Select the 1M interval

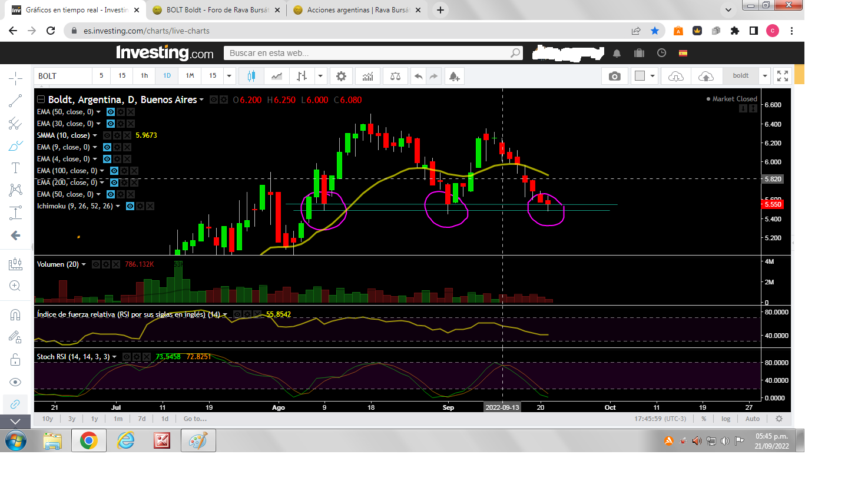click(x=190, y=76)
